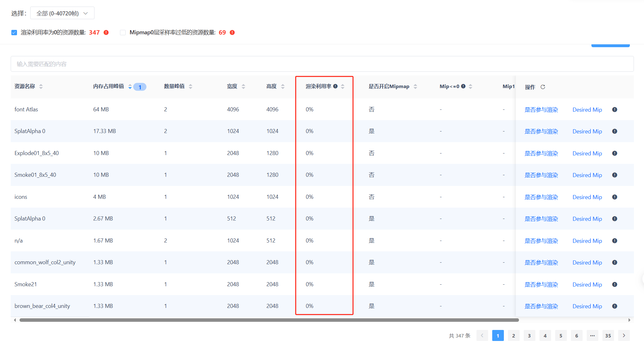Sort by 是否开启Mipmap column

[x=415, y=87]
